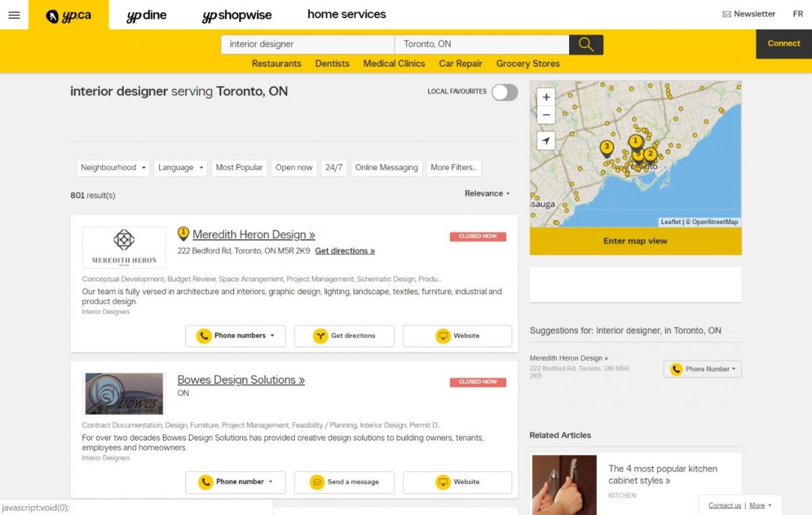Open the hamburger menu
The height and width of the screenshot is (515, 812).
pyautogui.click(x=14, y=14)
